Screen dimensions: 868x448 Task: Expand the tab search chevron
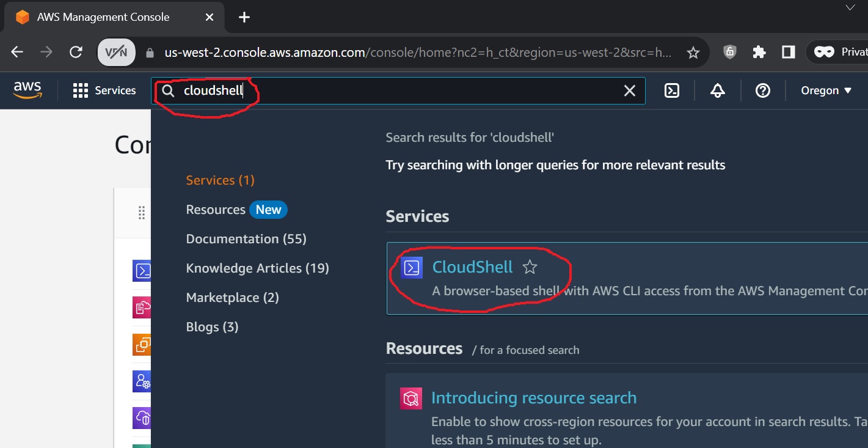850,8
